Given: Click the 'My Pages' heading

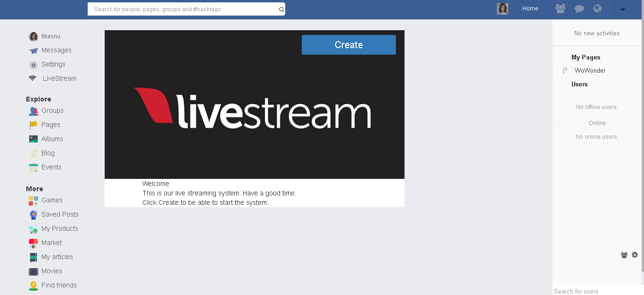Looking at the screenshot, I should tap(586, 58).
